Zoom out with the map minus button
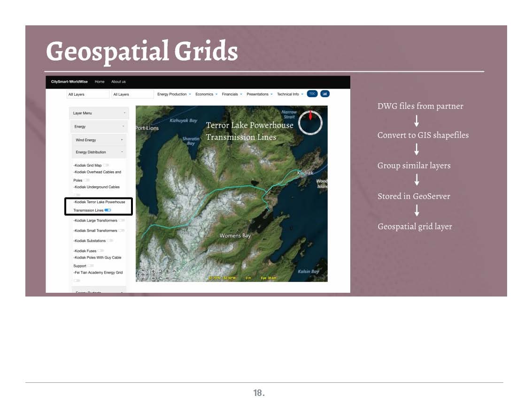This screenshot has width=532, height=411. click(x=154, y=278)
